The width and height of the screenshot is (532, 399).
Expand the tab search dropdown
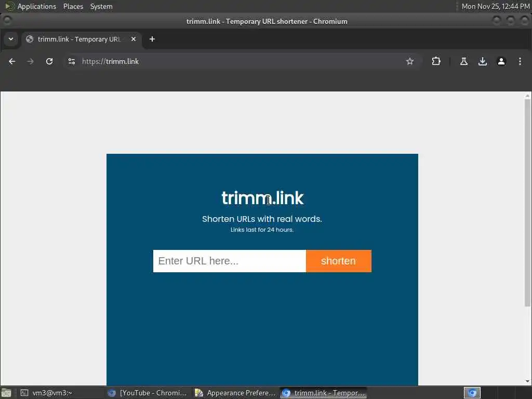click(x=11, y=39)
